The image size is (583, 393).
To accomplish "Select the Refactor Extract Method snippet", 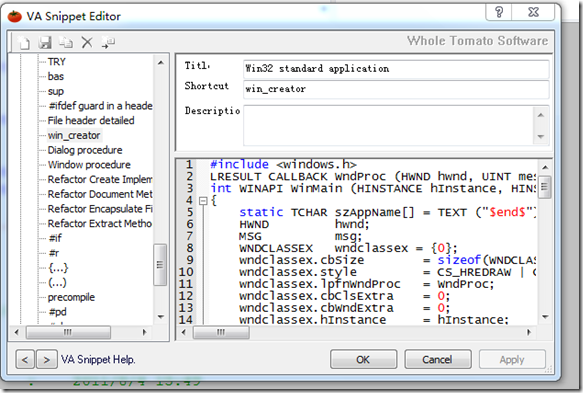I will [100, 223].
